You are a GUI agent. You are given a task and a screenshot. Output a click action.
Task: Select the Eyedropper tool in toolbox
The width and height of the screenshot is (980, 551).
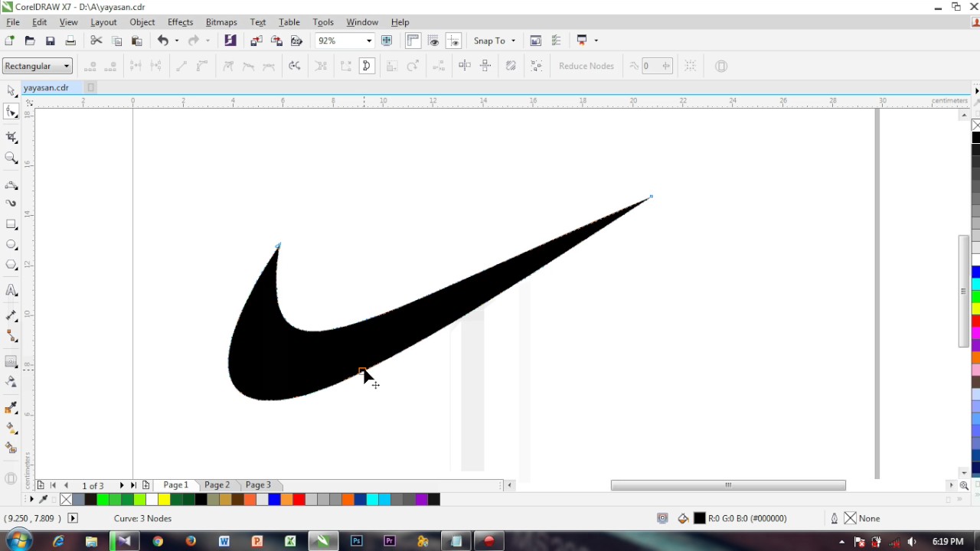pyautogui.click(x=11, y=409)
